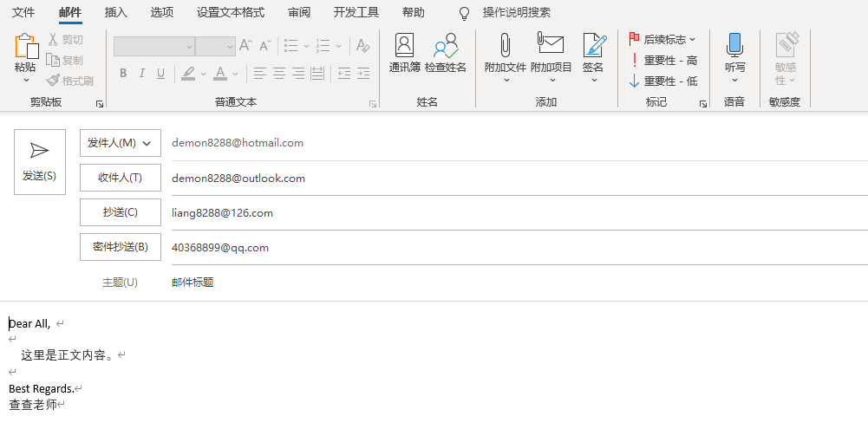868x442 pixels.
Task: Decrease paragraph indent
Action: (x=344, y=73)
